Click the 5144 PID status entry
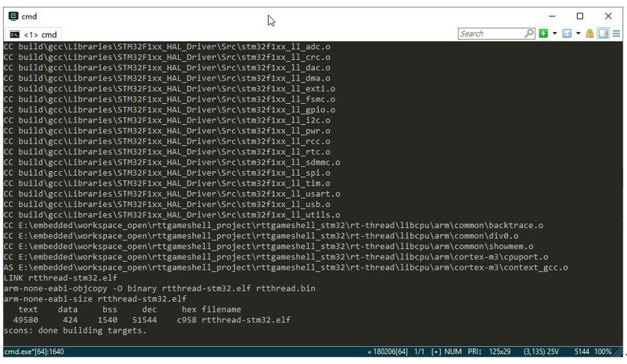The height and width of the screenshot is (364, 627). click(581, 351)
